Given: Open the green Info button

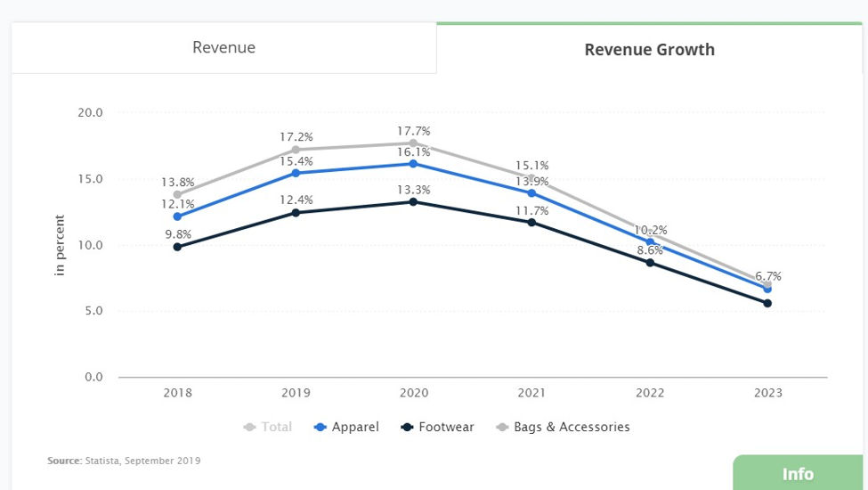Looking at the screenshot, I should (798, 473).
